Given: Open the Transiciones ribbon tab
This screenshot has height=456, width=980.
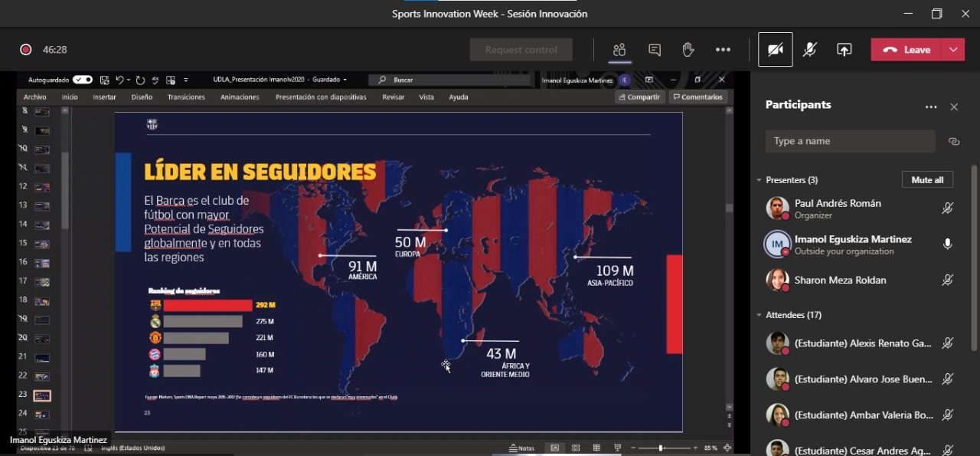Looking at the screenshot, I should click(x=186, y=97).
